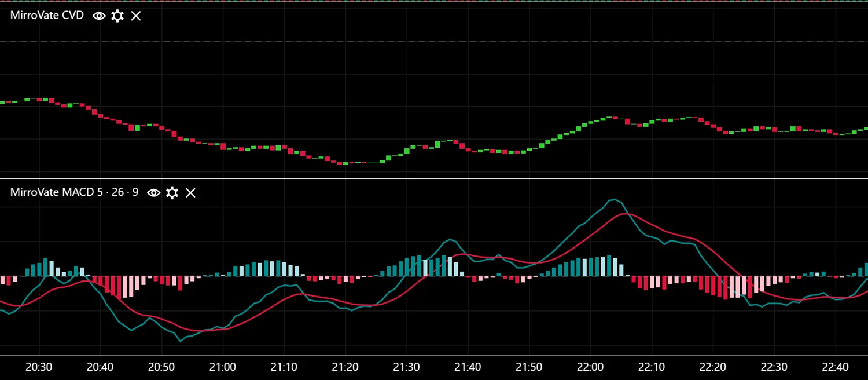Click the 20:40 time axis label
The width and height of the screenshot is (868, 380).
point(101,367)
